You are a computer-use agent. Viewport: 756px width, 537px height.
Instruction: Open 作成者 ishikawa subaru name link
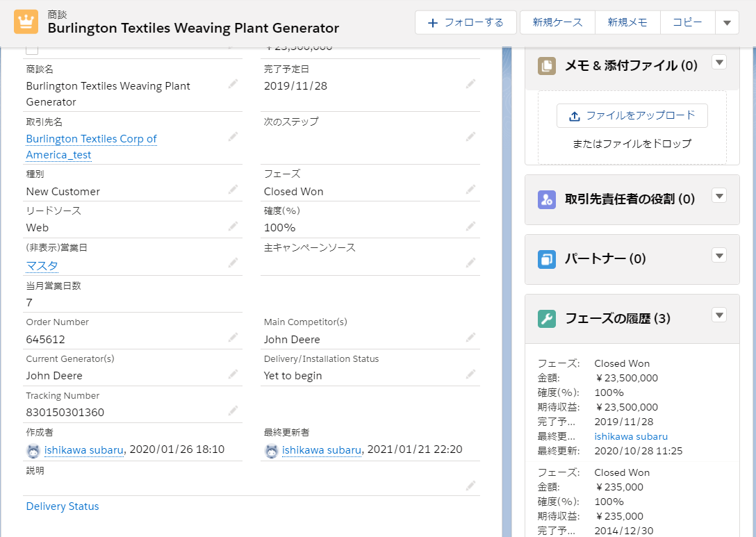84,449
